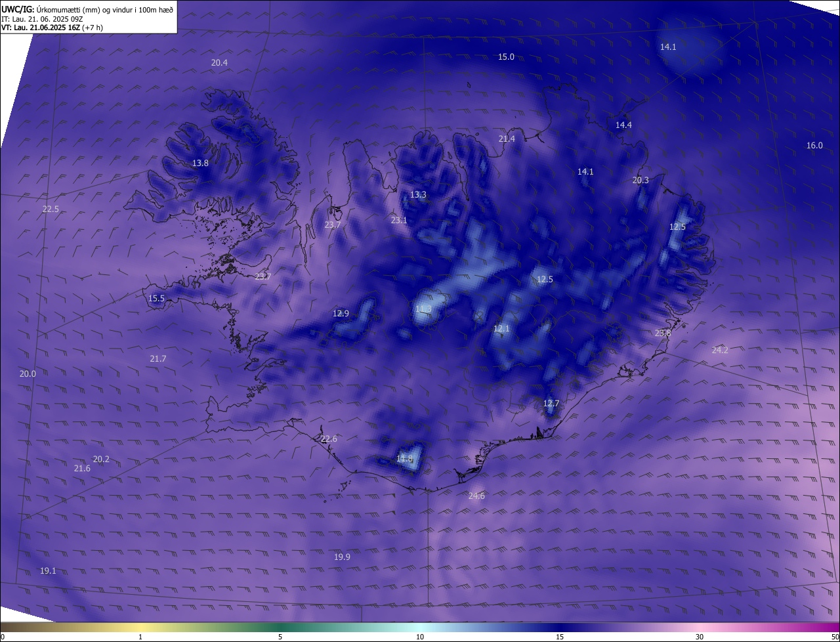
Task: Click the 15.5 value label
Action: point(156,299)
